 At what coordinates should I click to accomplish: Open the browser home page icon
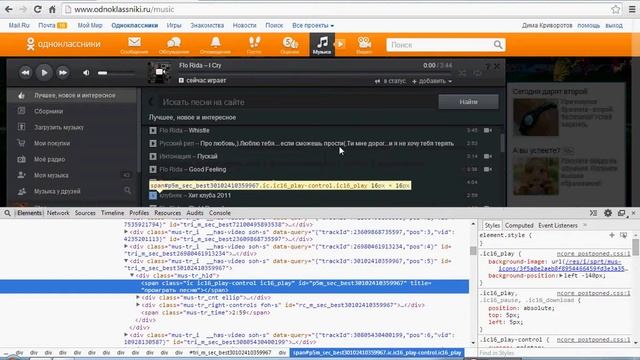click(x=52, y=9)
